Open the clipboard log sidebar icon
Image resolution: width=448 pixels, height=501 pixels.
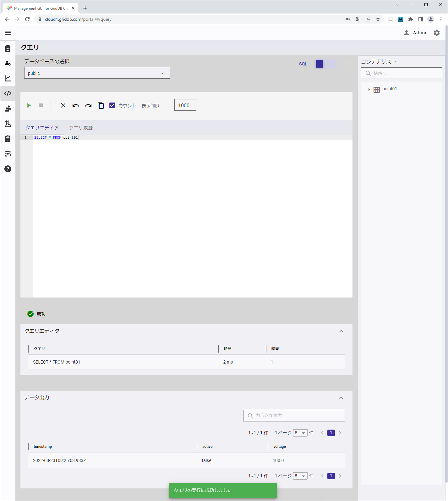point(8,139)
